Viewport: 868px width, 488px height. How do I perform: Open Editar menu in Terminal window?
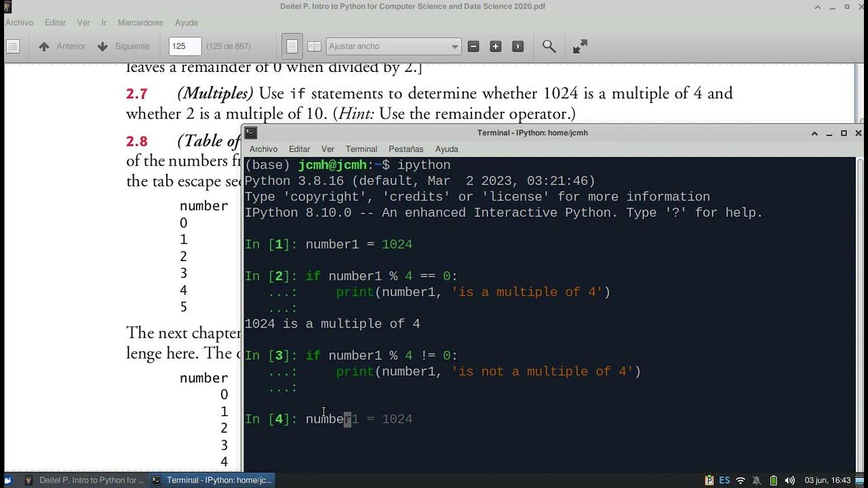(x=299, y=149)
